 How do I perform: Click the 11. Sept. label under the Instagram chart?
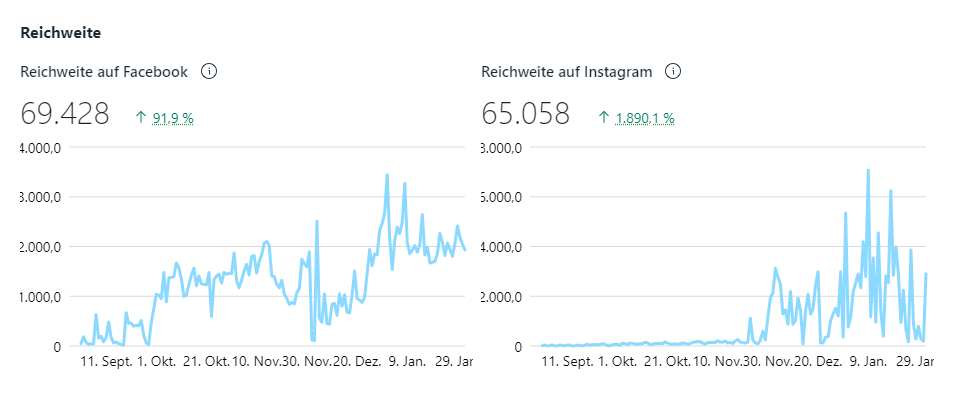(565, 361)
